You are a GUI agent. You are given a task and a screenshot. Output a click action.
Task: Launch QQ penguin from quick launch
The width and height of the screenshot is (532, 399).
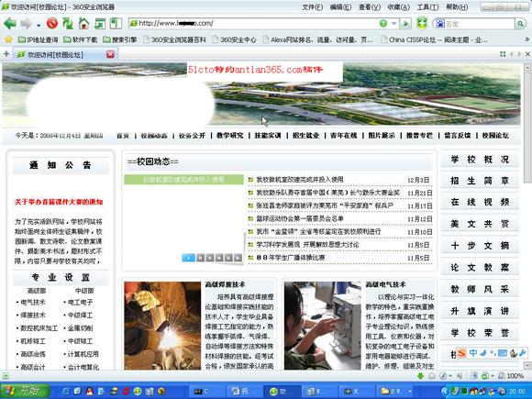[89, 391]
